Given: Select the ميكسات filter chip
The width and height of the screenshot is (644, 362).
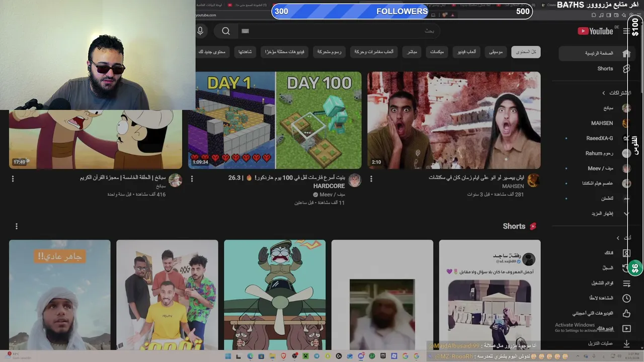Looking at the screenshot, I should [437, 52].
